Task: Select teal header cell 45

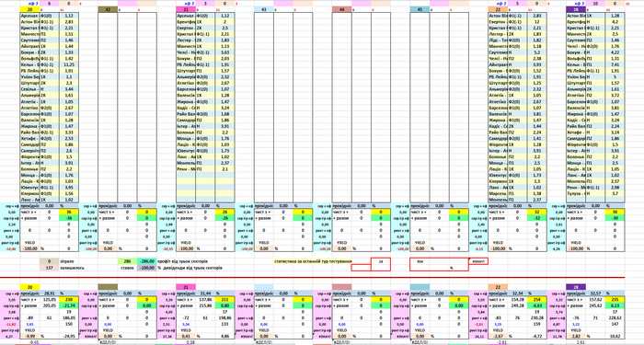Action: coord(420,9)
